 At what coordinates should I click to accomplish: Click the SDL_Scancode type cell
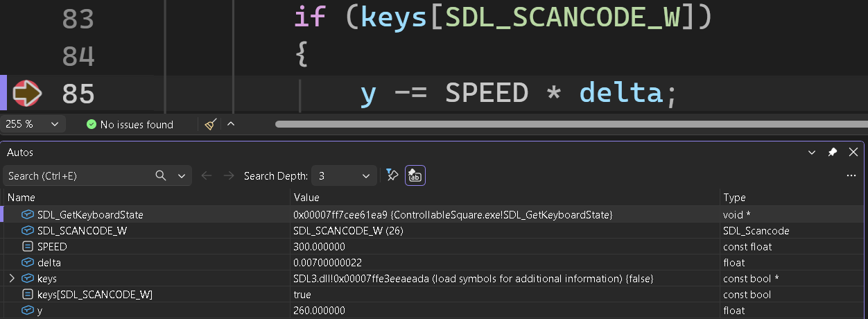756,231
